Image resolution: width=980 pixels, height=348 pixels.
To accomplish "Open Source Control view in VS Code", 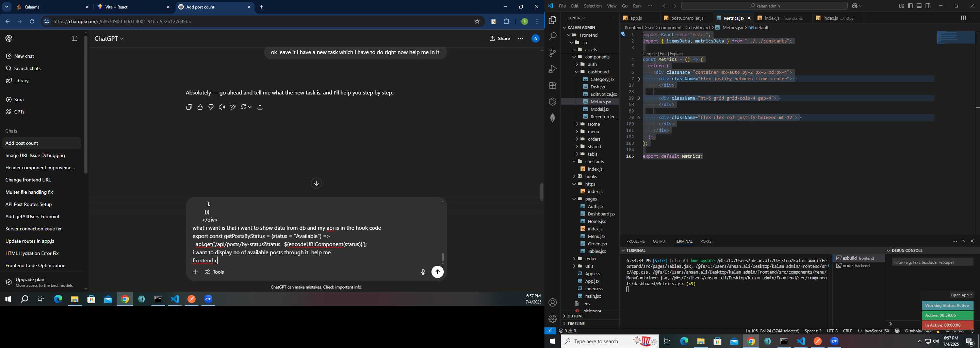I will tap(552, 53).
